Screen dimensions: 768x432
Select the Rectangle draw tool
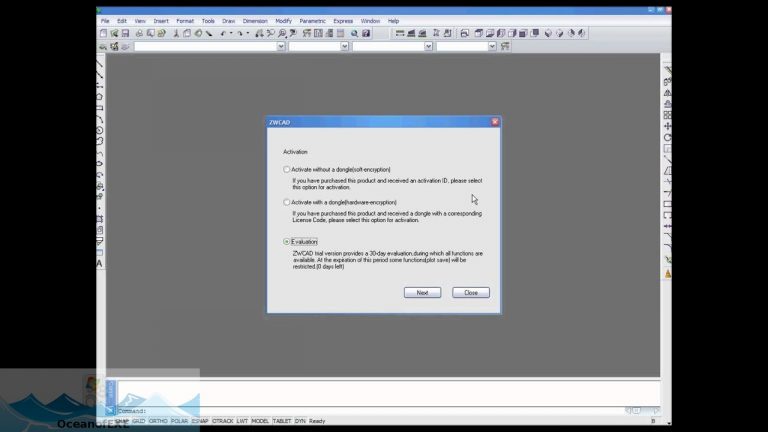(100, 109)
